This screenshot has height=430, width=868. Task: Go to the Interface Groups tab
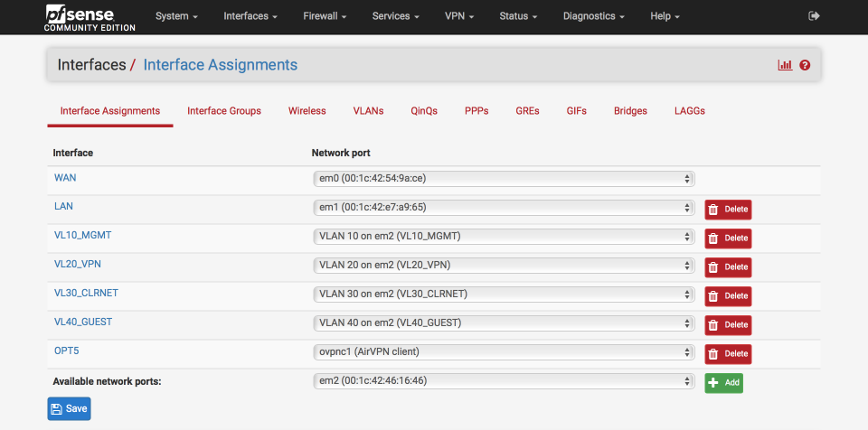224,111
